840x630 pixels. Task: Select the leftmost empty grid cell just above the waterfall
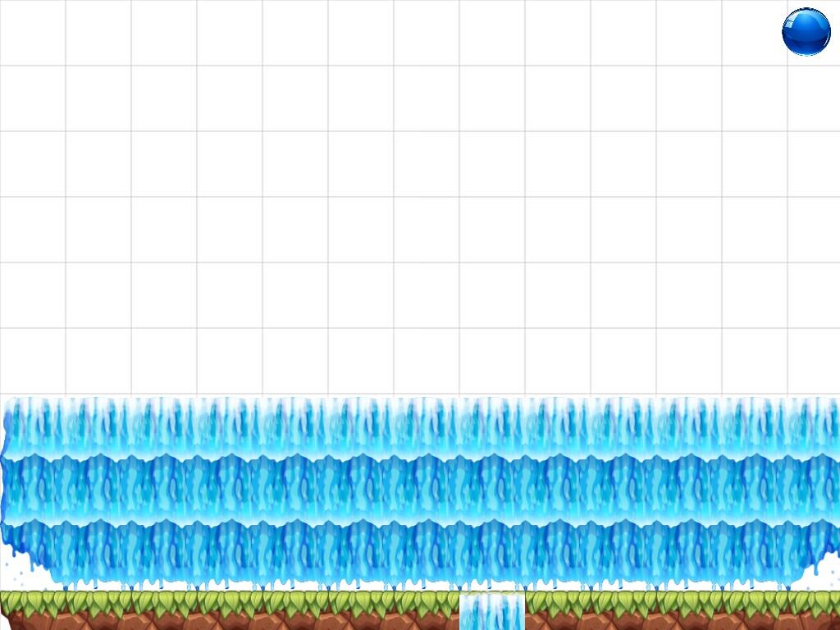click(33, 361)
